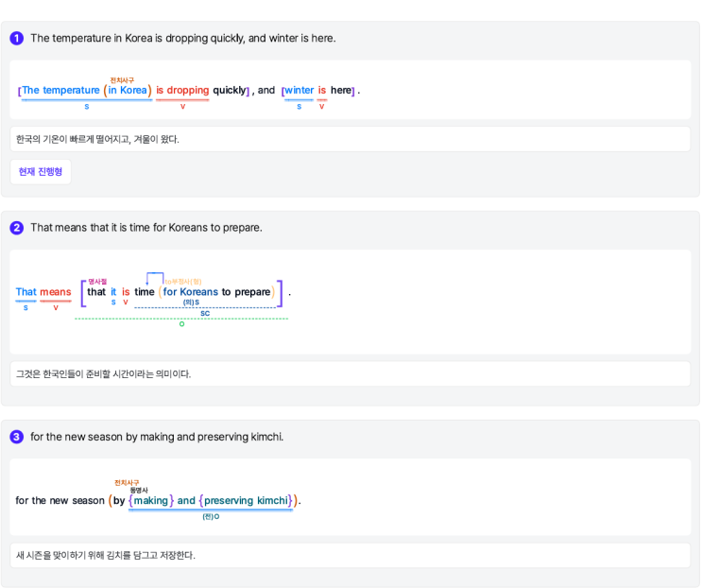Click 'for Koreans' in the parsed sentence

coord(190,292)
